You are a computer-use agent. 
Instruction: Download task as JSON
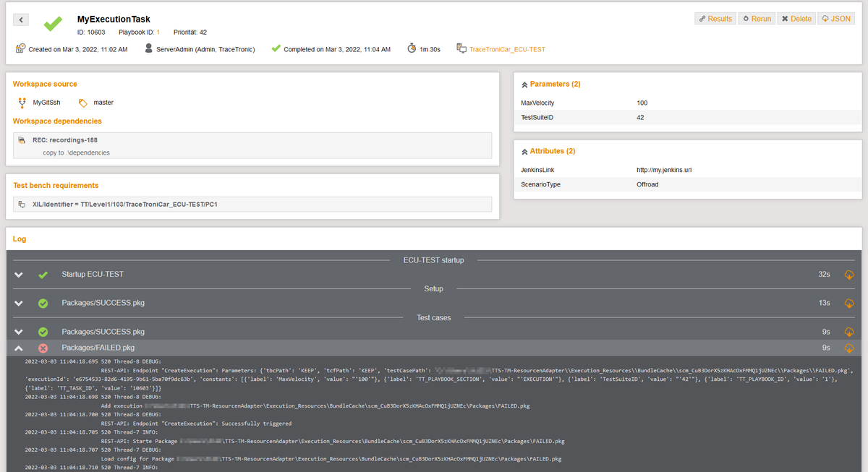836,19
